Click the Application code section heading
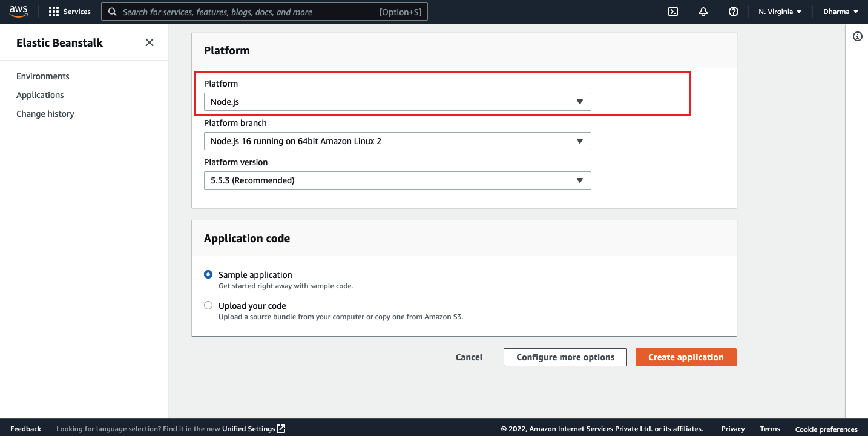Image resolution: width=868 pixels, height=436 pixels. tap(247, 239)
